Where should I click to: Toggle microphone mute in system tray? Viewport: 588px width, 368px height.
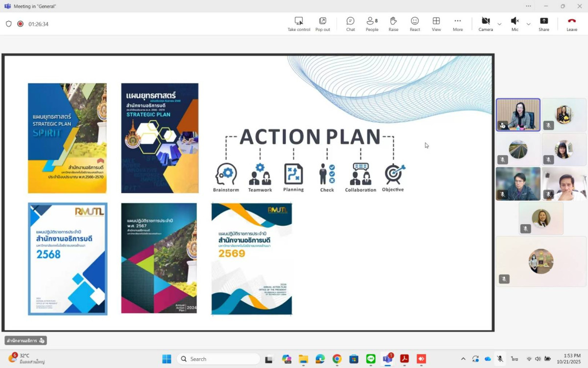tap(500, 359)
